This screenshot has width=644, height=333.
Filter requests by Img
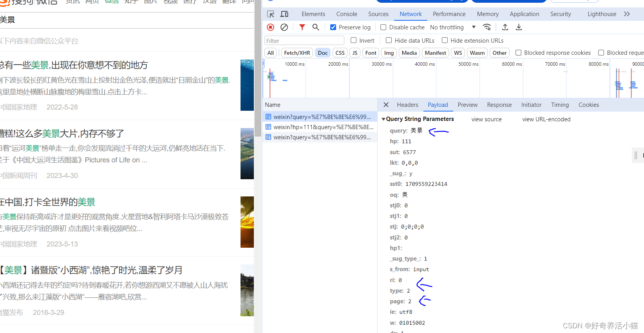click(389, 53)
